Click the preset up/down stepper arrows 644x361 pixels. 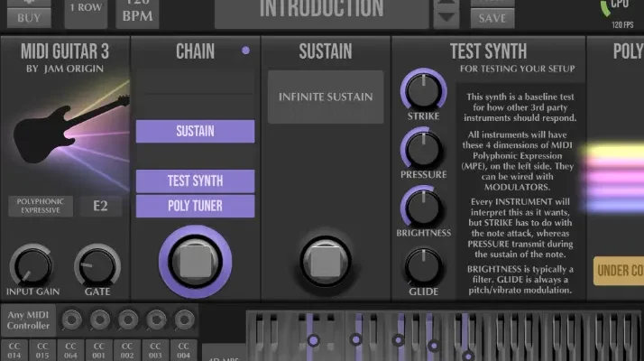pos(446,12)
